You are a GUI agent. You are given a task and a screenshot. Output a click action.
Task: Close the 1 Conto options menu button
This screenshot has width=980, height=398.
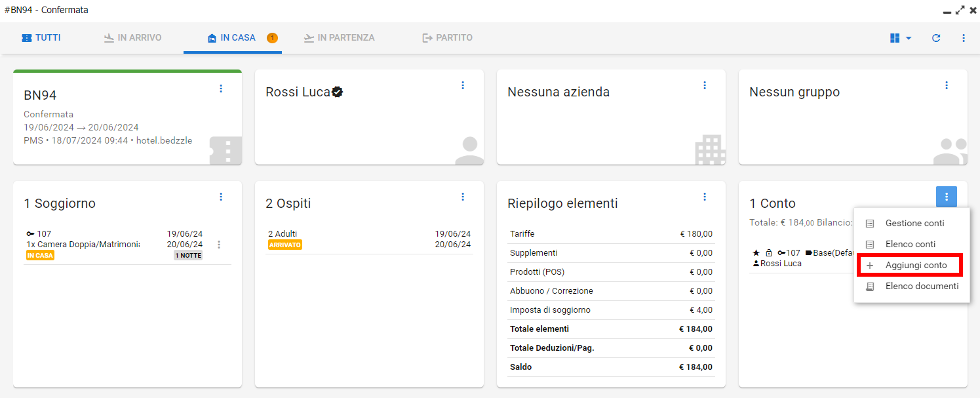pyautogui.click(x=947, y=197)
